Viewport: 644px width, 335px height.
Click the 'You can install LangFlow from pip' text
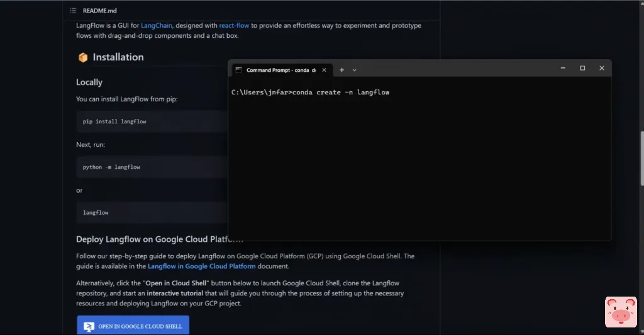tap(126, 99)
